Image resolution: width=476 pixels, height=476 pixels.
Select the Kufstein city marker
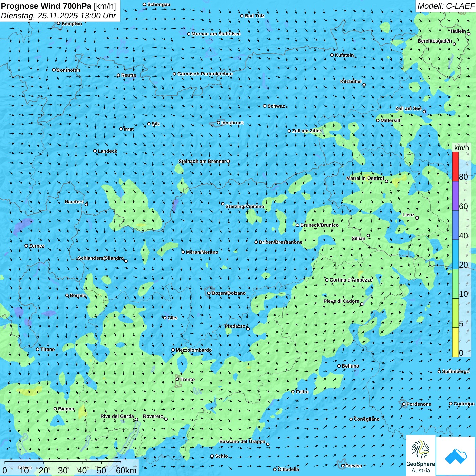pyautogui.click(x=332, y=55)
